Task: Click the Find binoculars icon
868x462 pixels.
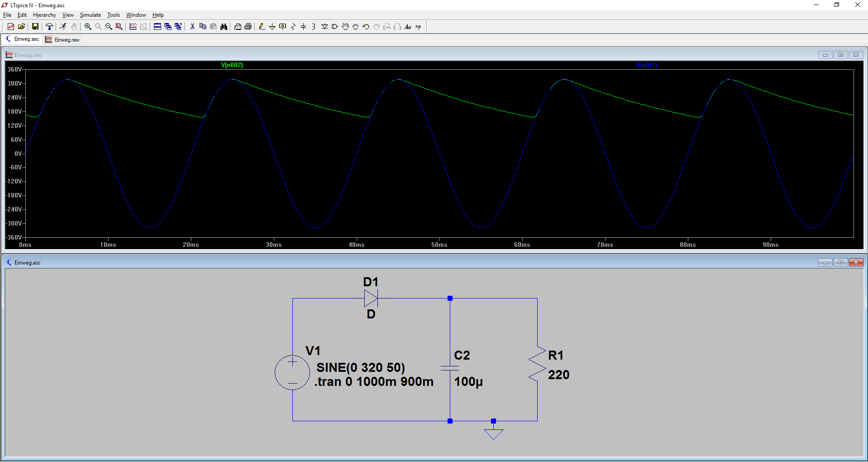Action: click(224, 27)
